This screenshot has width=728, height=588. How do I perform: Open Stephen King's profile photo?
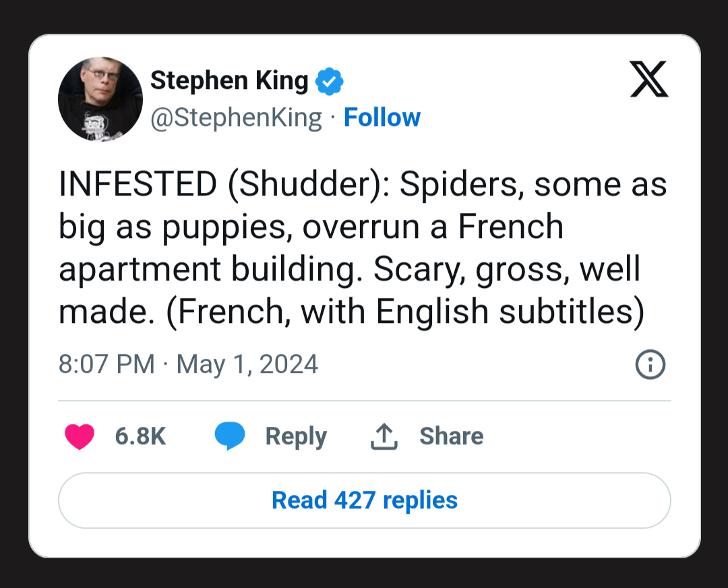click(x=100, y=99)
